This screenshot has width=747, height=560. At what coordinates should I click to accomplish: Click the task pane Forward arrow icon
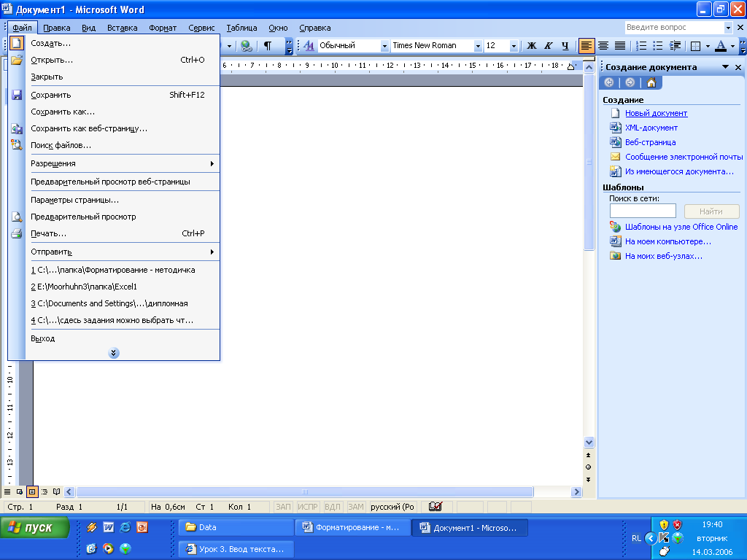630,82
